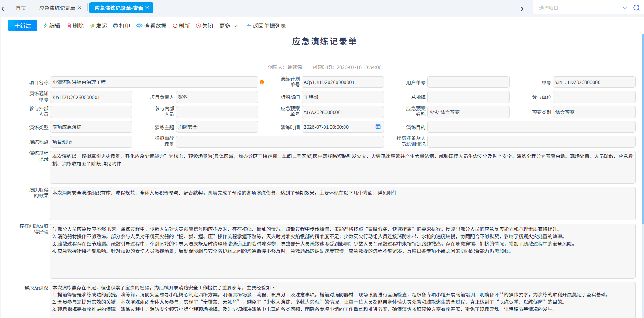The height and width of the screenshot is (318, 644).
Task: Open the calendar icon in 演练时间 field
Action: [x=378, y=126]
